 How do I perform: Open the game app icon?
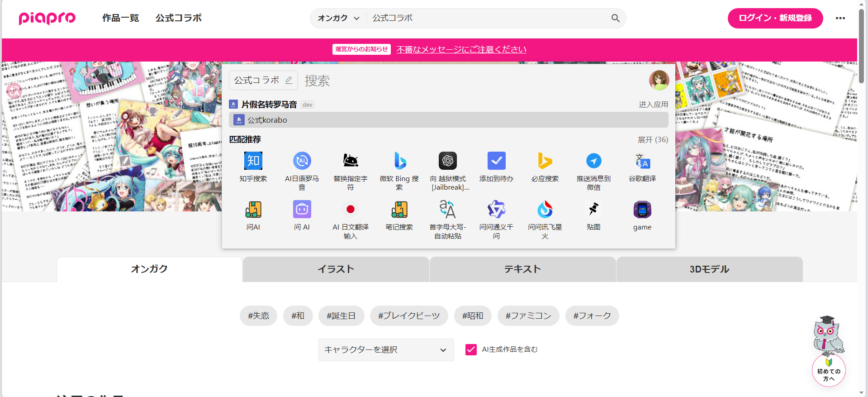coord(642,210)
